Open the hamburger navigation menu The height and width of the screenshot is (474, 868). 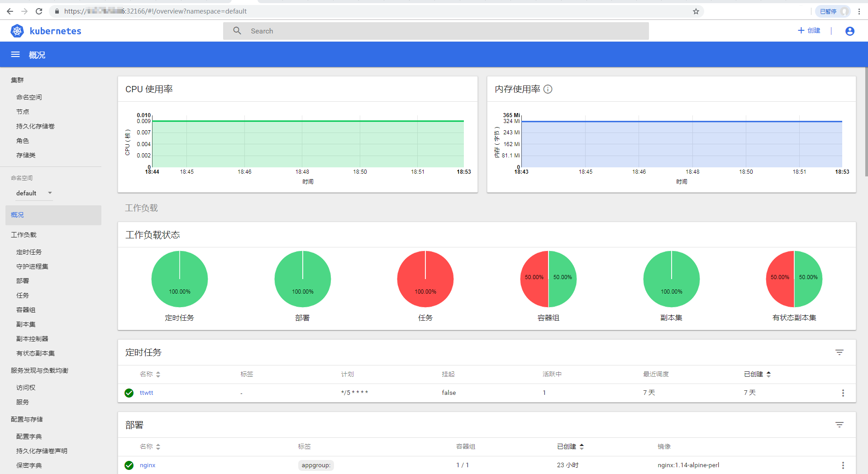[15, 55]
